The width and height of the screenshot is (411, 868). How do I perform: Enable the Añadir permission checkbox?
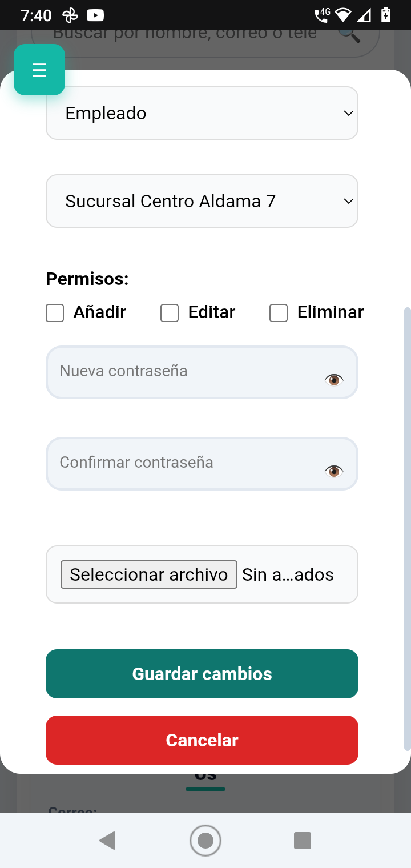point(55,313)
